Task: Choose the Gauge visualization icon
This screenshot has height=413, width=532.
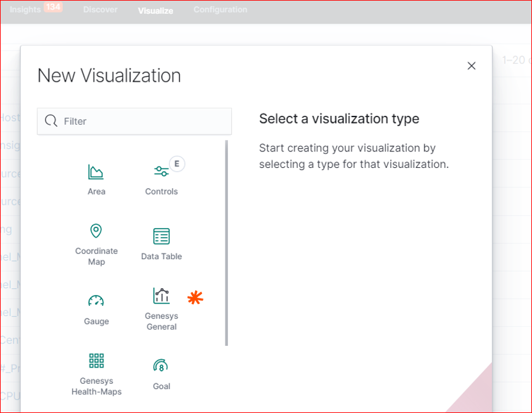Action: tap(96, 301)
